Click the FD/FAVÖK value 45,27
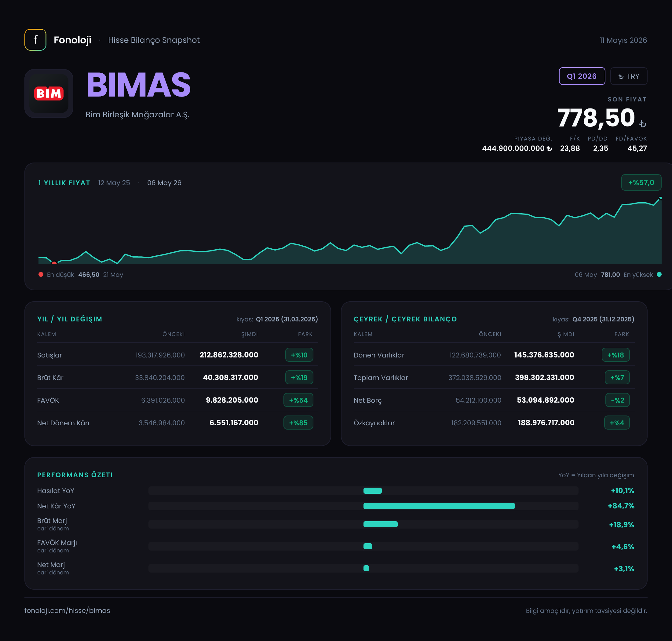Image resolution: width=672 pixels, height=641 pixels. tap(637, 148)
